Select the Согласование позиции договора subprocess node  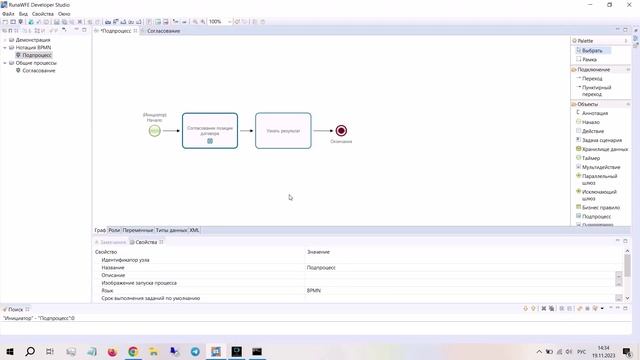(210, 131)
